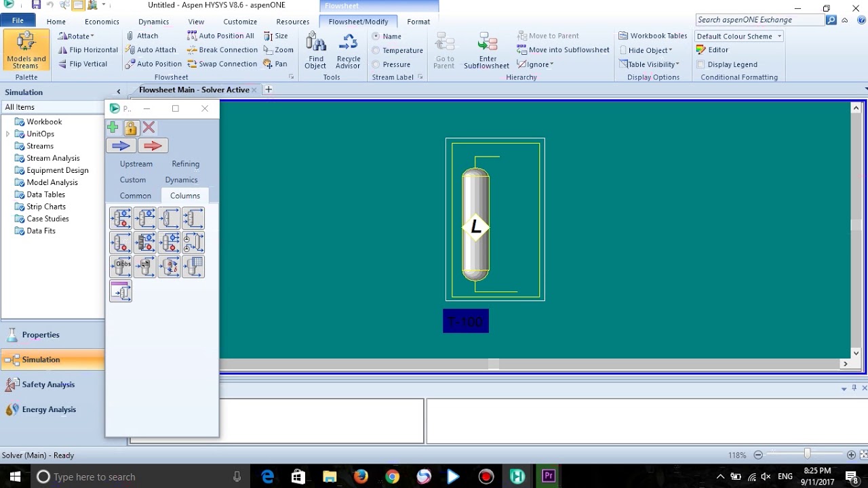Open the Properties environment
868x488 pixels.
tap(41, 335)
